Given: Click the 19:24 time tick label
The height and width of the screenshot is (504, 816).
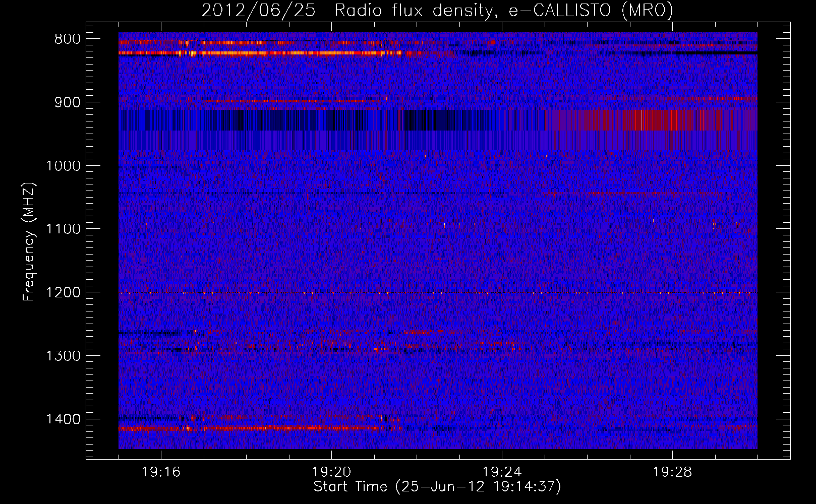Looking at the screenshot, I should 502,472.
